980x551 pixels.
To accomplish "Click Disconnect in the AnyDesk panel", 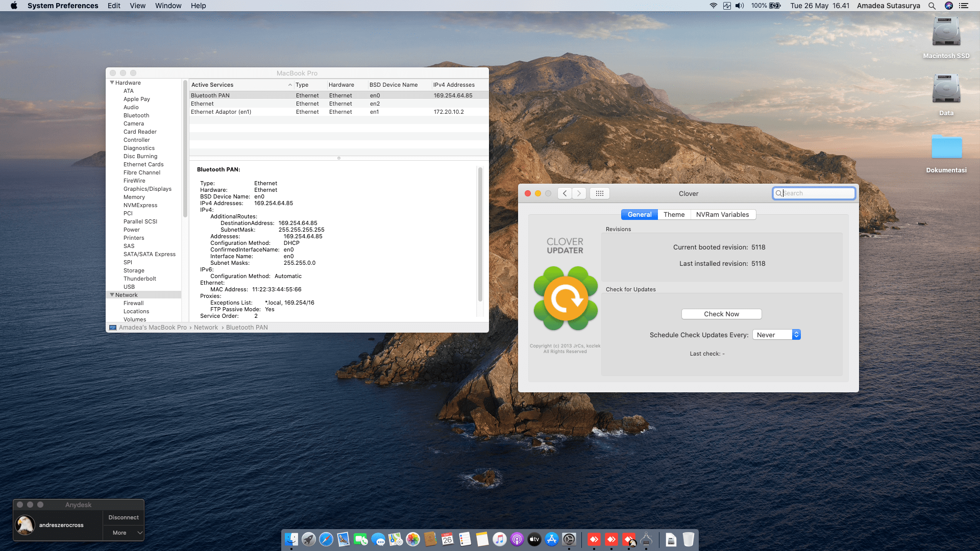I will tap(124, 517).
